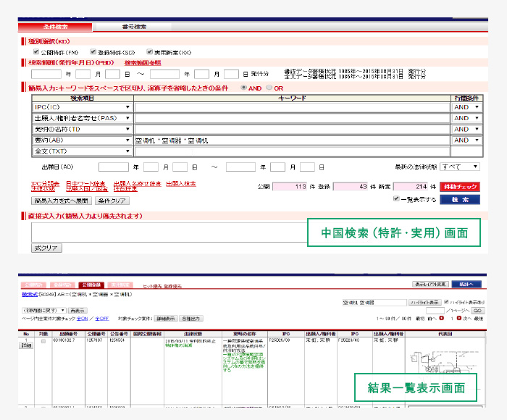Click 詳細表示 button
Screen dimensions: 507x420
[x=166, y=319]
